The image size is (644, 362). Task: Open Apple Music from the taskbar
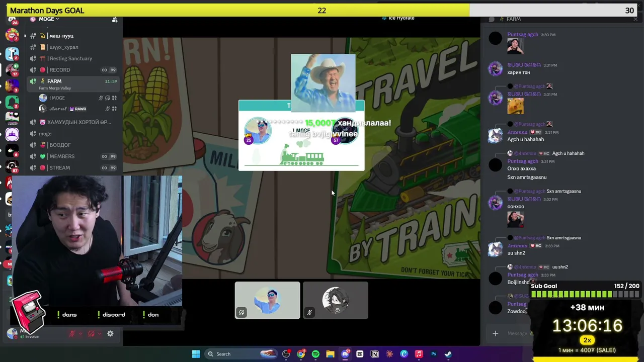[419, 354]
